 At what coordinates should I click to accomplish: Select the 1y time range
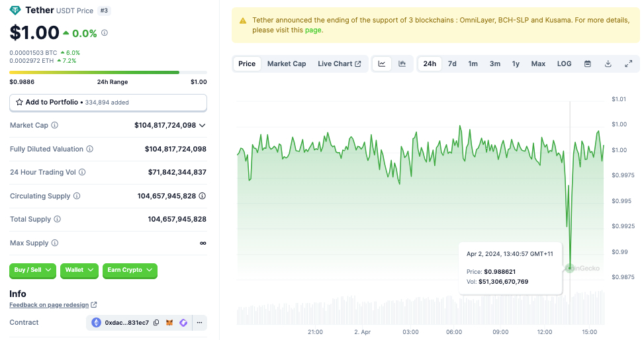click(516, 64)
